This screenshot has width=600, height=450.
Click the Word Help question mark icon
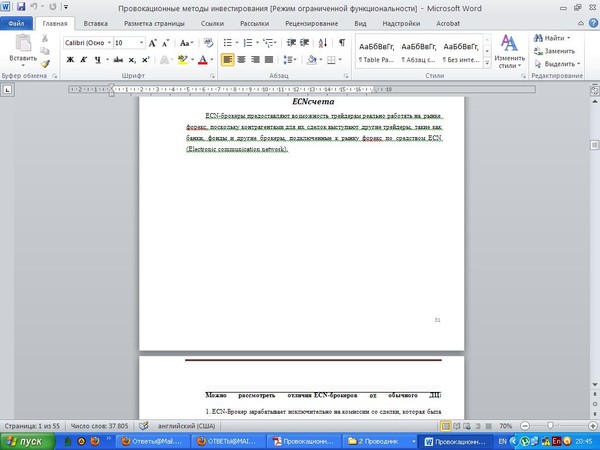click(x=593, y=23)
